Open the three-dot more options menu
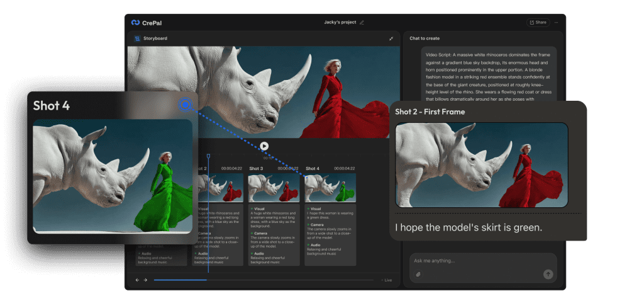Image resolution: width=644 pixels, height=303 pixels. point(556,23)
